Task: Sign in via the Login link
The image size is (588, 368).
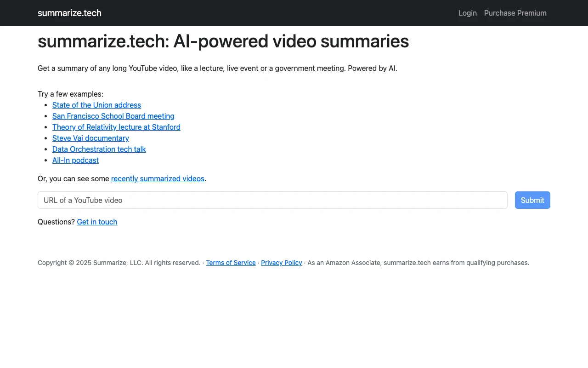Action: (467, 13)
